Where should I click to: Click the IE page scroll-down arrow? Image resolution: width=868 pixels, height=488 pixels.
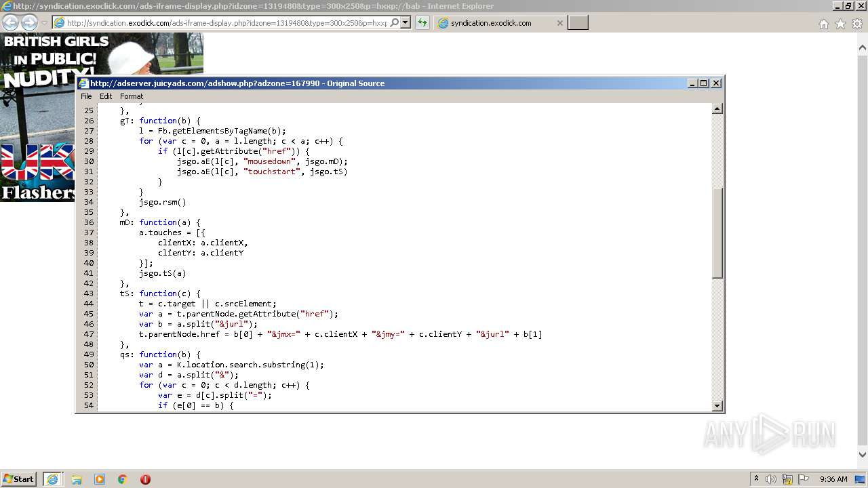[x=863, y=455]
